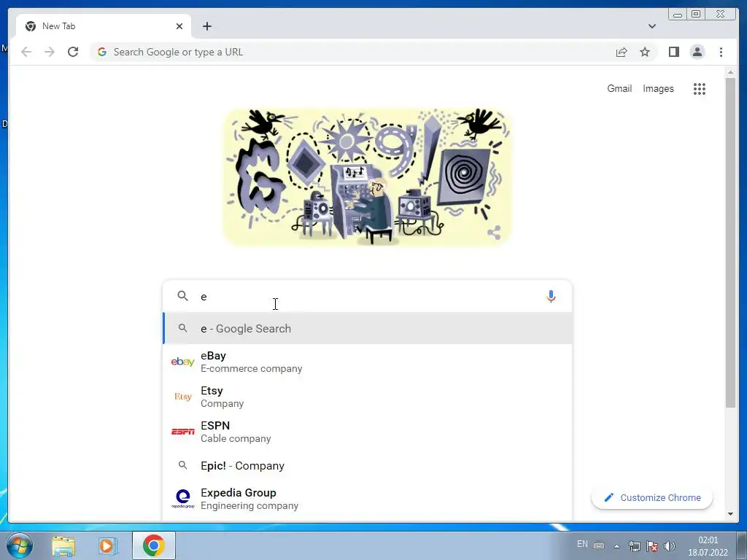Show hidden tray icons arrow

[616, 546]
